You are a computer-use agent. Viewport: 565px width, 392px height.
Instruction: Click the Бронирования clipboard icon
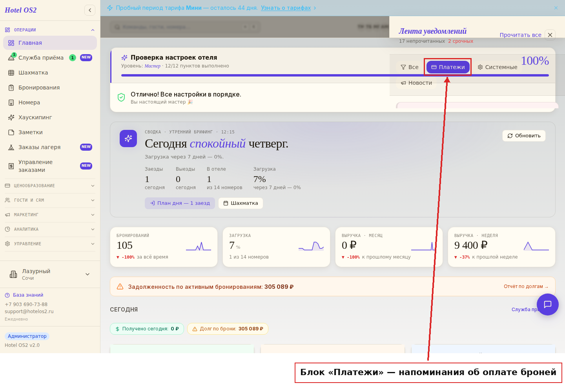tap(11, 88)
